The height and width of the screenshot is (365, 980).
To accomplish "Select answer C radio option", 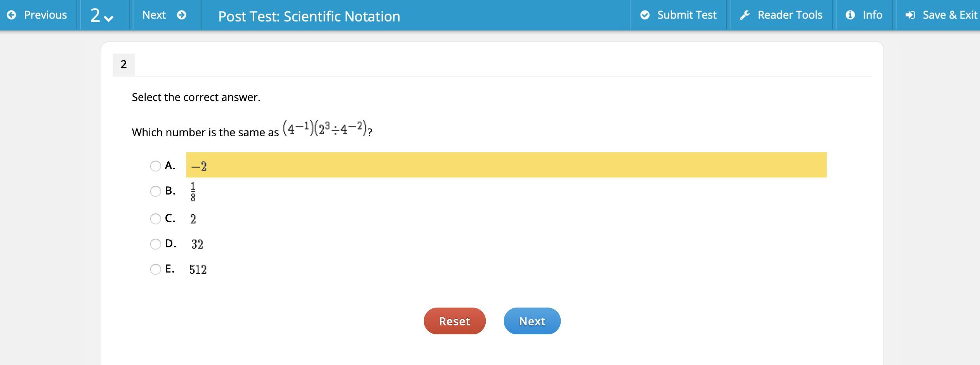I will pyautogui.click(x=155, y=219).
